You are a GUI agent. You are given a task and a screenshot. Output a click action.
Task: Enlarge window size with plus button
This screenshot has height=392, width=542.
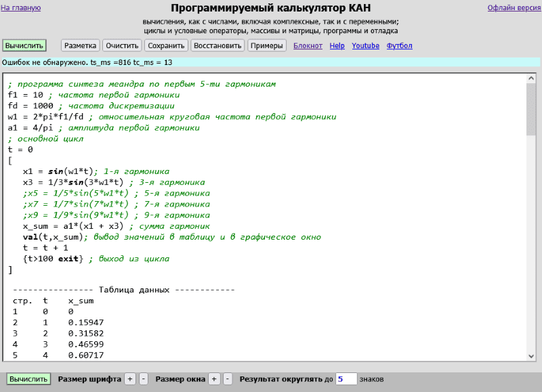click(214, 379)
